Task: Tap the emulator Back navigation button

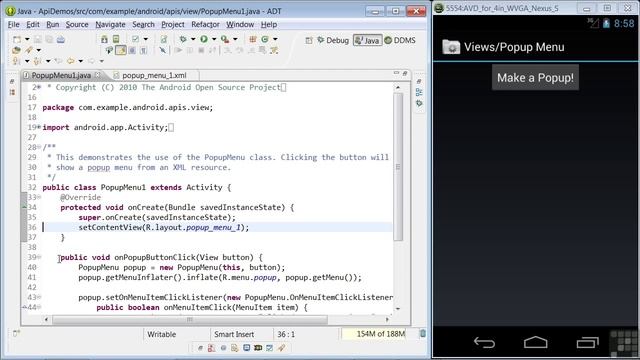Action: (484, 342)
